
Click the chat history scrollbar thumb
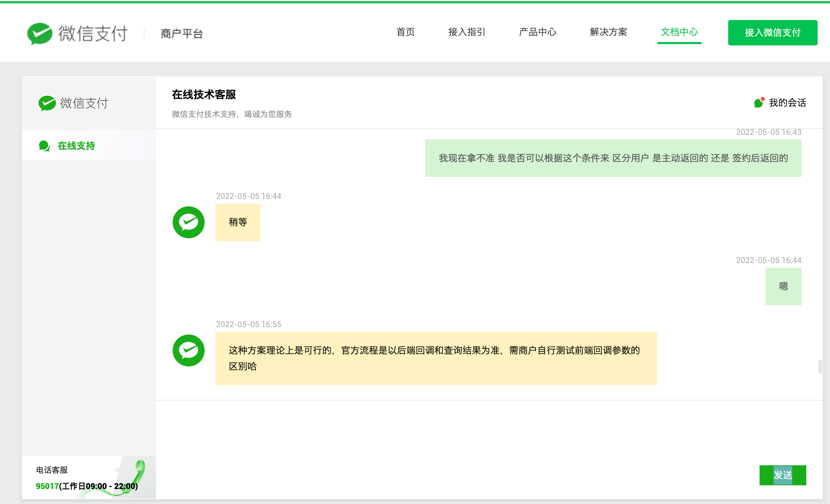[820, 366]
